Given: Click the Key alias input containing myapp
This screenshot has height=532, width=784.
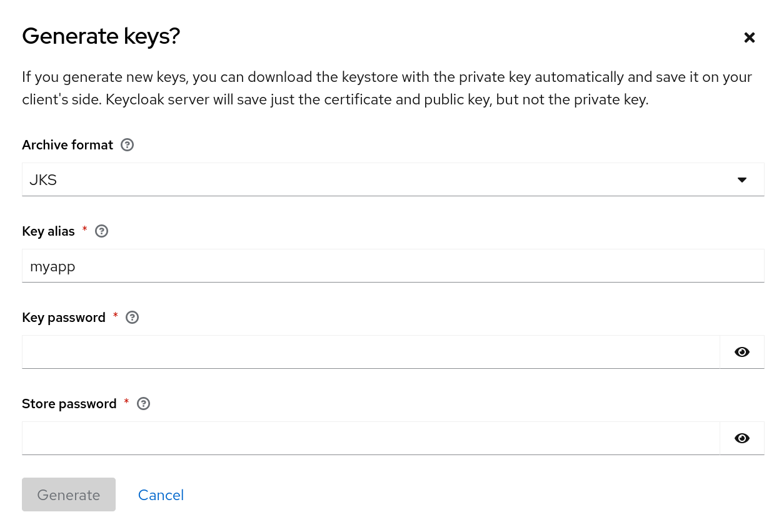Looking at the screenshot, I should pyautogui.click(x=393, y=266).
